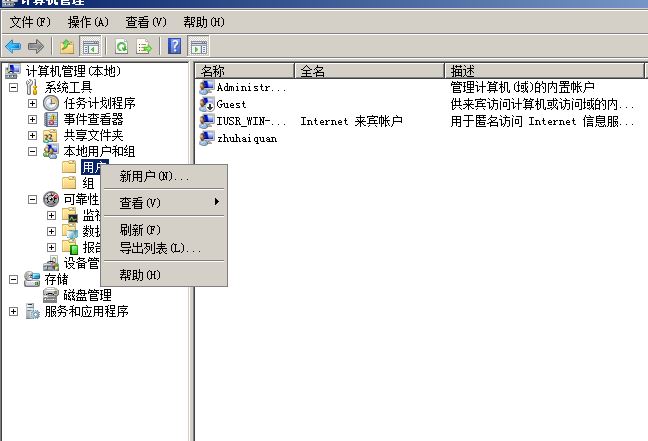Open Help via blue question mark icon

[175, 46]
